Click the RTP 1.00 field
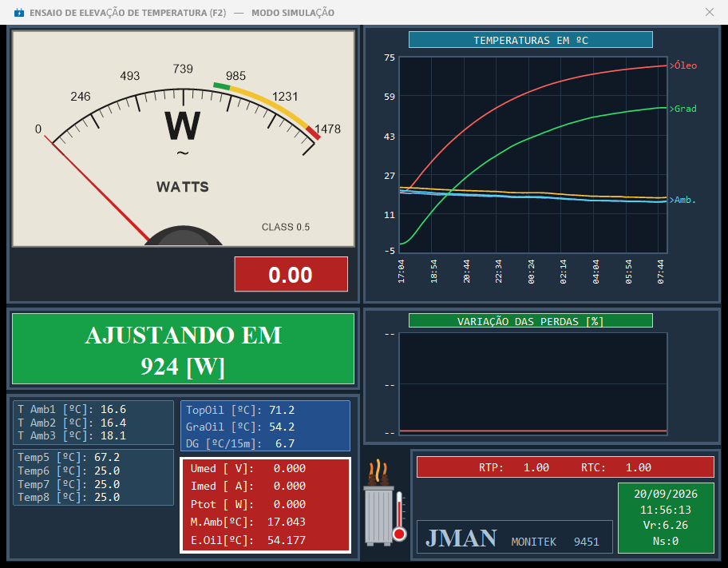 [x=514, y=467]
